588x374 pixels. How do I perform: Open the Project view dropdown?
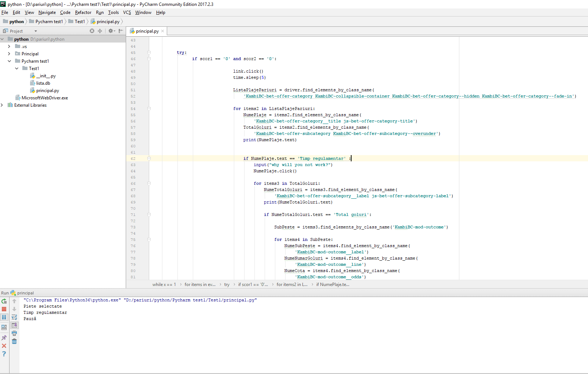[x=35, y=31]
